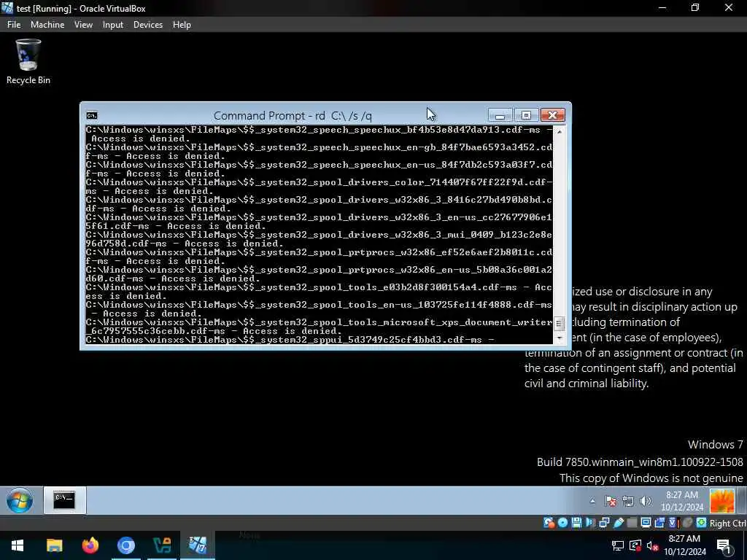
Task: Open the Input menu
Action: pyautogui.click(x=113, y=25)
